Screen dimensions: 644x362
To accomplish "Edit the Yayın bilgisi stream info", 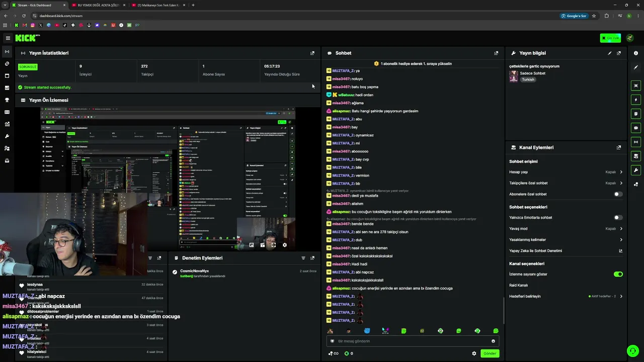I will (610, 53).
